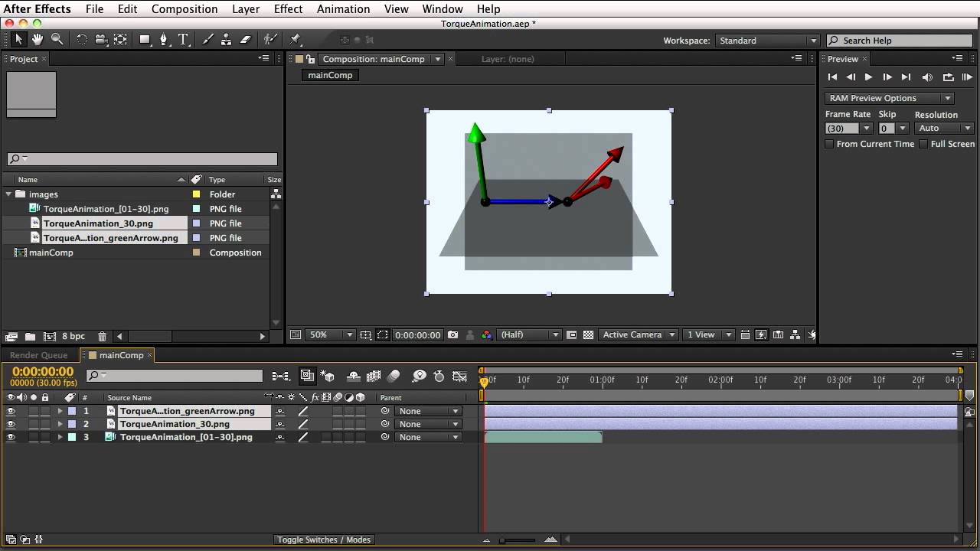Start RAM Preview playback
The width and height of the screenshot is (980, 551).
coord(966,77)
